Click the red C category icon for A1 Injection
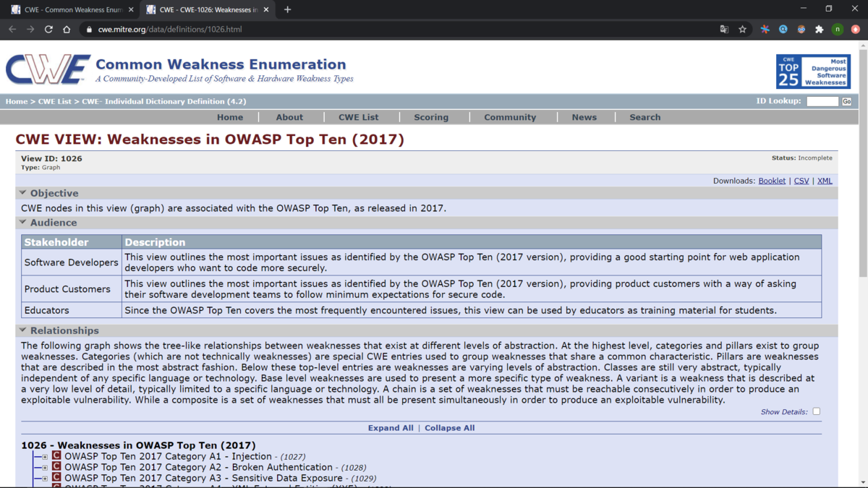868x488 pixels. [x=56, y=456]
